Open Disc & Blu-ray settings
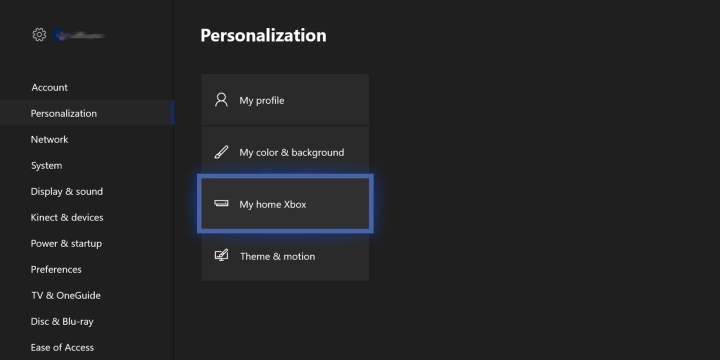Image resolution: width=720 pixels, height=360 pixels. pos(62,321)
